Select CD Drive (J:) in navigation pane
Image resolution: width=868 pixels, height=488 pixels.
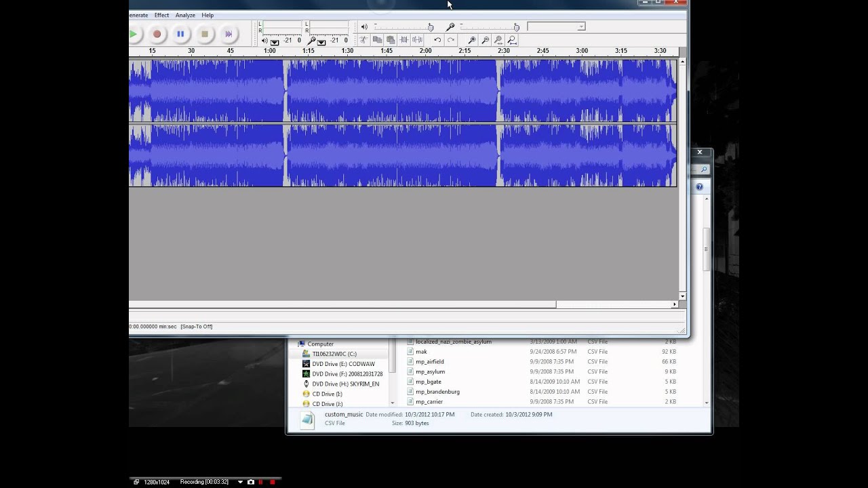click(x=327, y=404)
